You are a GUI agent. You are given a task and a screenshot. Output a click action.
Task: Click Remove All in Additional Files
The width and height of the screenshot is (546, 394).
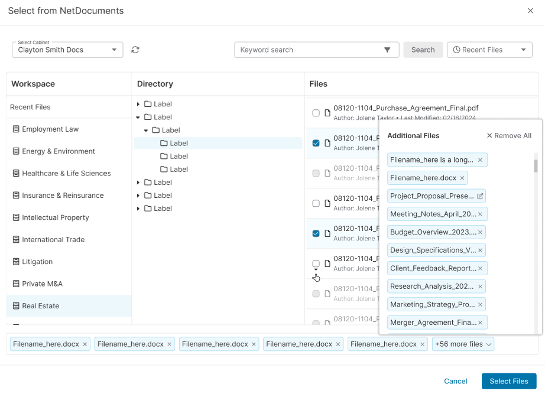pos(509,136)
